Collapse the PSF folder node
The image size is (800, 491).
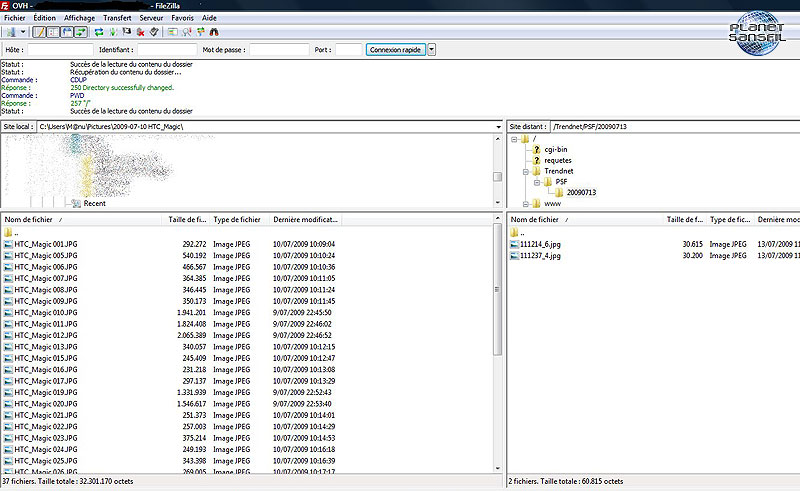point(537,182)
